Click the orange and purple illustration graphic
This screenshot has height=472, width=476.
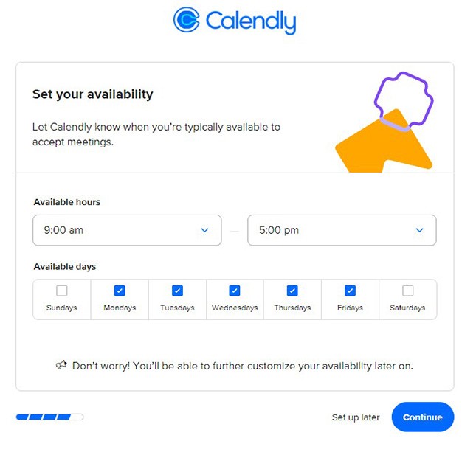point(384,122)
